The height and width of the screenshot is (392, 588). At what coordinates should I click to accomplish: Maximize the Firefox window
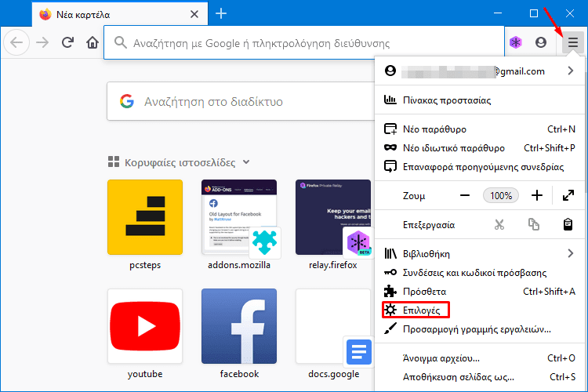534,13
